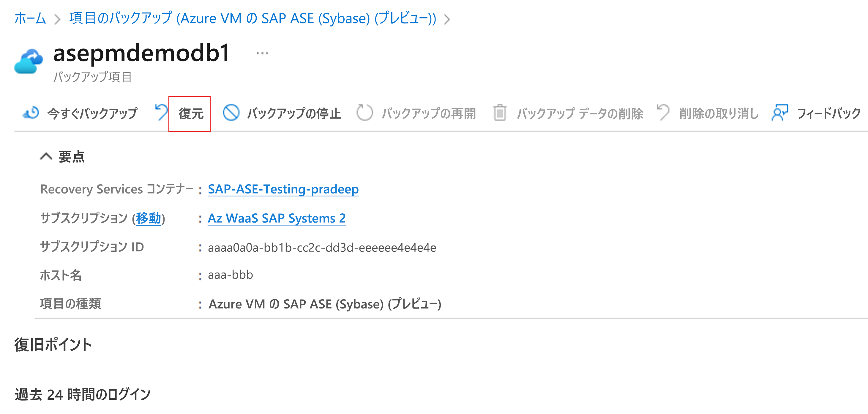The image size is (868, 414).
Task: Open 項目のバックアップ breadcrumb link
Action: [x=253, y=18]
